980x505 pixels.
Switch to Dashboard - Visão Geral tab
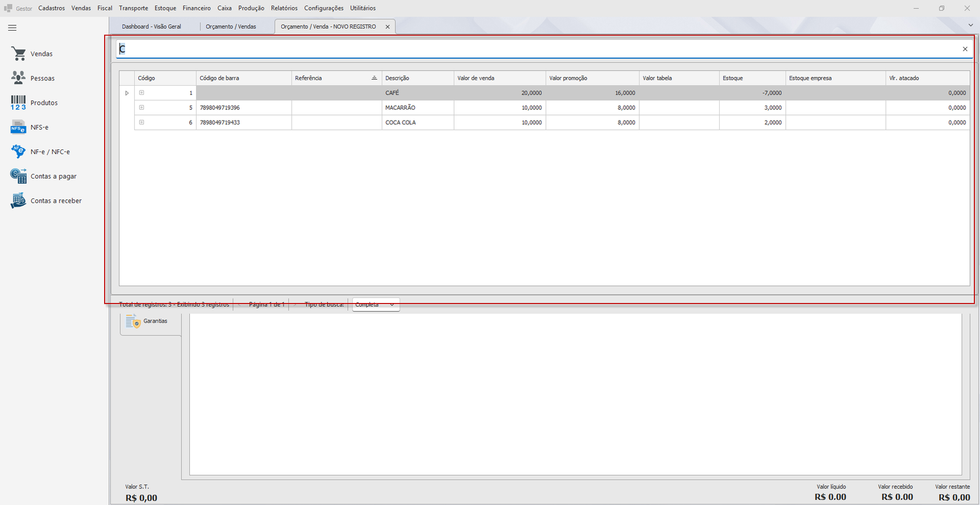click(x=151, y=27)
